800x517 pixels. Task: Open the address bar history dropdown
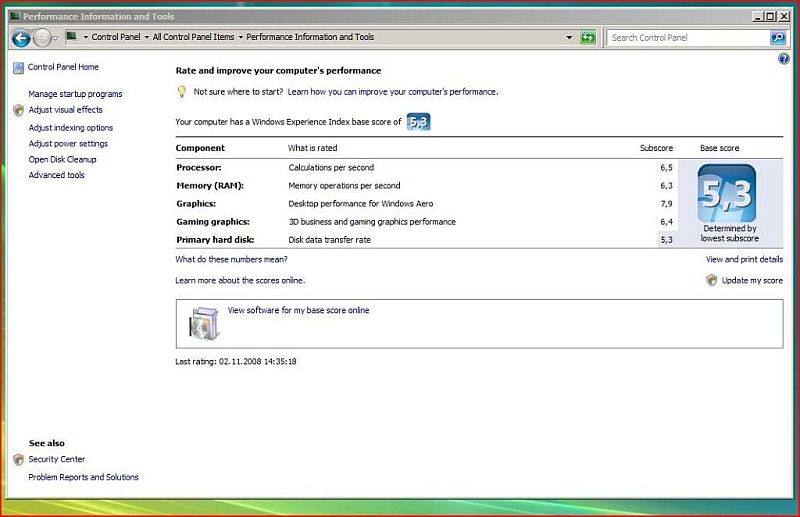tap(569, 37)
